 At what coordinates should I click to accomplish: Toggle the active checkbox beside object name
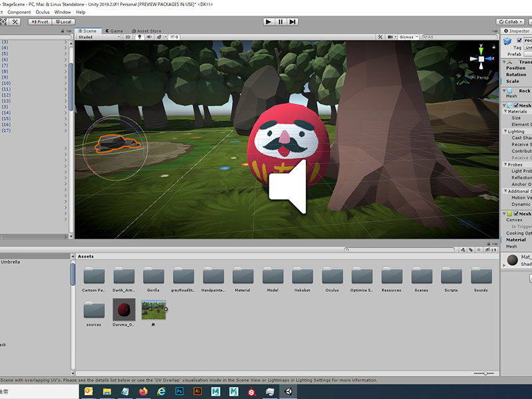pos(519,41)
